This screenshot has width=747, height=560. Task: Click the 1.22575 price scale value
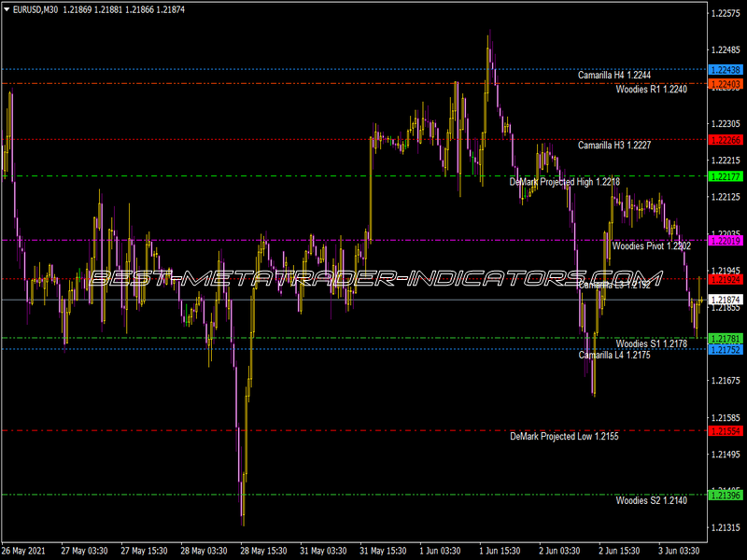tap(726, 13)
